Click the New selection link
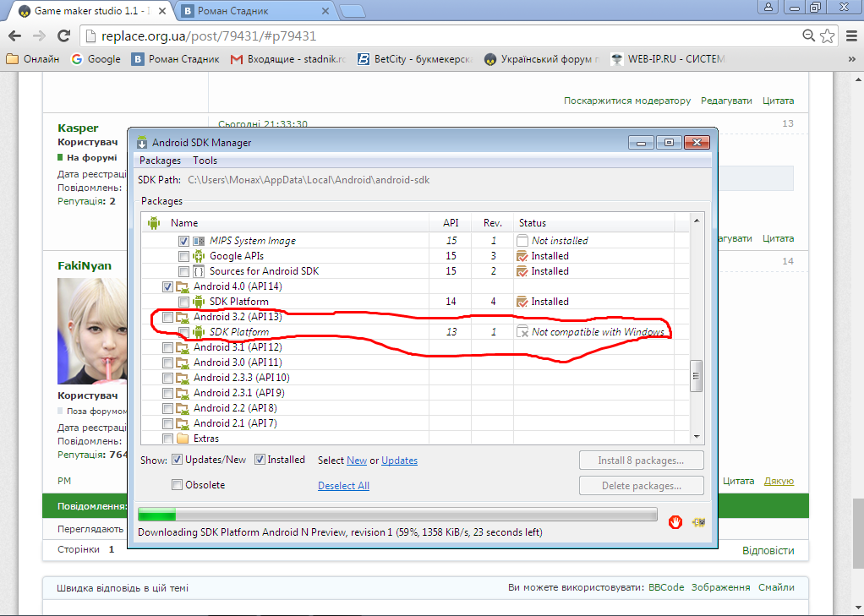 click(357, 461)
